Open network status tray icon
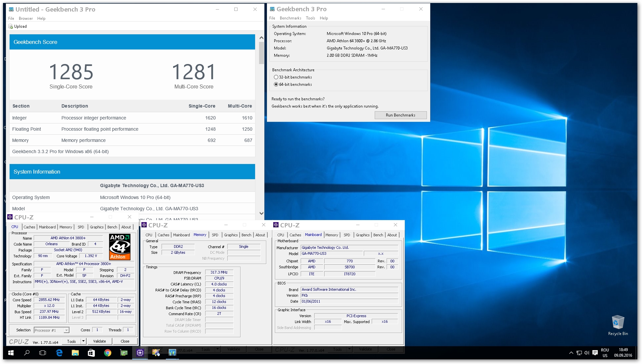 [579, 353]
